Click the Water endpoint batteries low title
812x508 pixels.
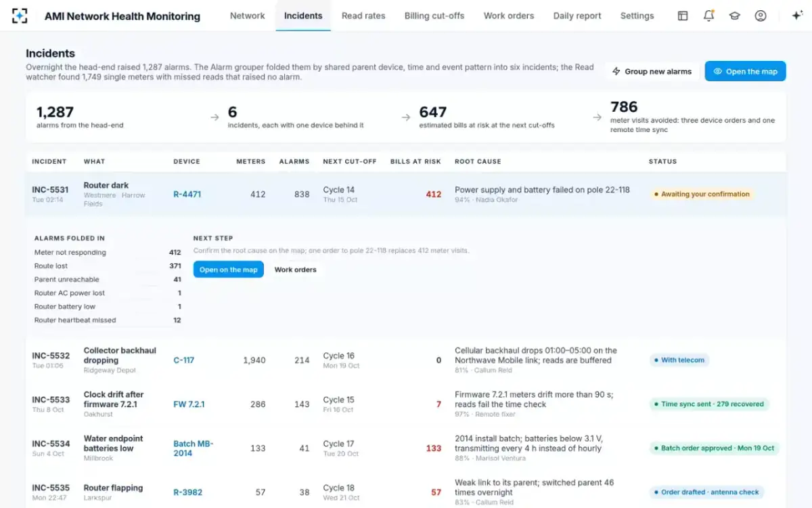[114, 444]
